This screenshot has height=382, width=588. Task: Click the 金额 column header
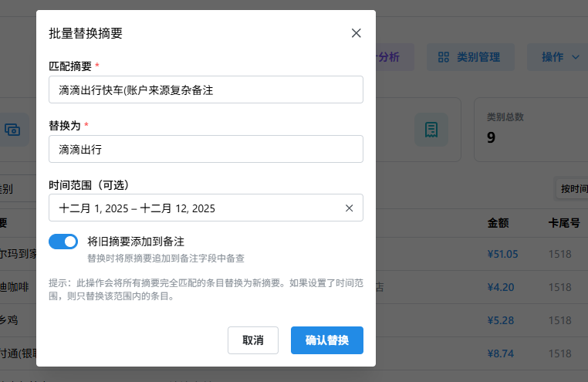click(498, 223)
